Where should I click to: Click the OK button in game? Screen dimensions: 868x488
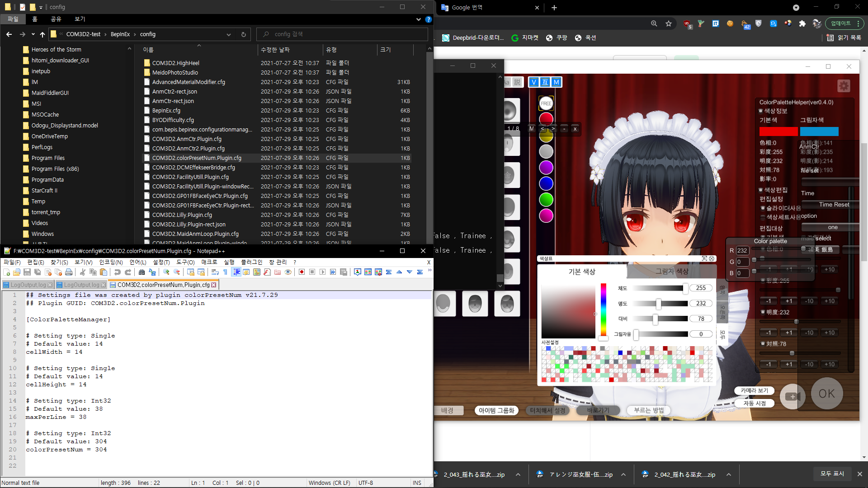click(827, 394)
